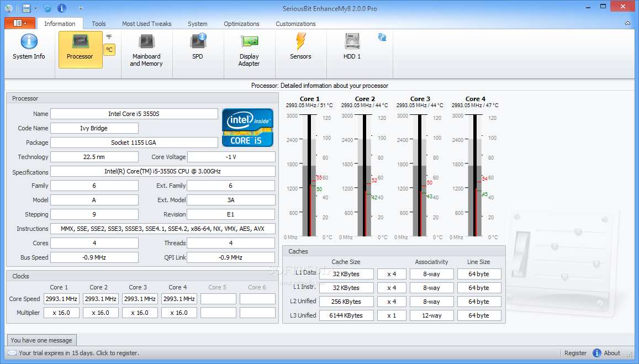
Task: Click the About info icon
Action: pyautogui.click(x=597, y=353)
